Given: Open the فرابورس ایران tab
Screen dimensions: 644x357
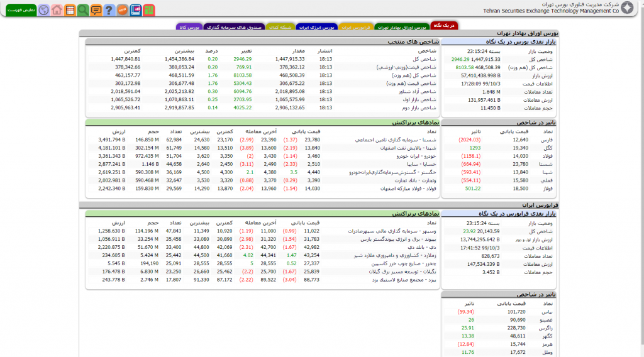Looking at the screenshot, I should [356, 27].
